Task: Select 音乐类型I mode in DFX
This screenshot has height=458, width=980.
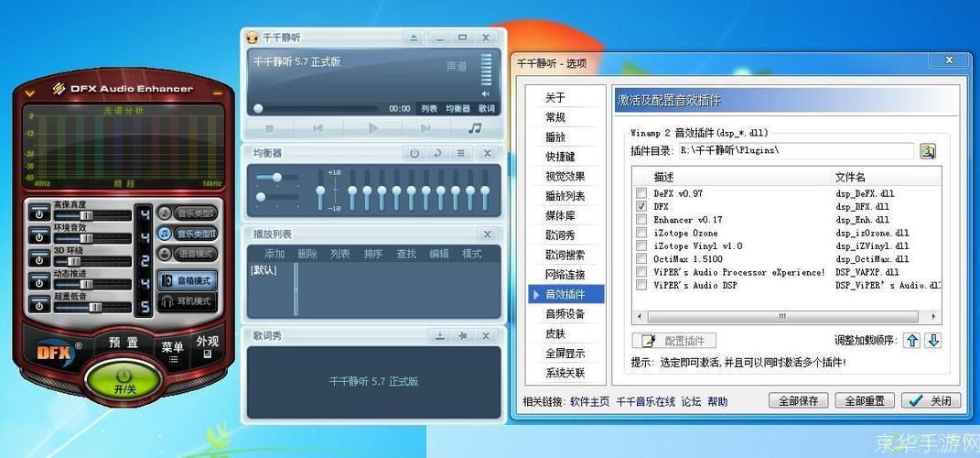Action: tap(188, 213)
